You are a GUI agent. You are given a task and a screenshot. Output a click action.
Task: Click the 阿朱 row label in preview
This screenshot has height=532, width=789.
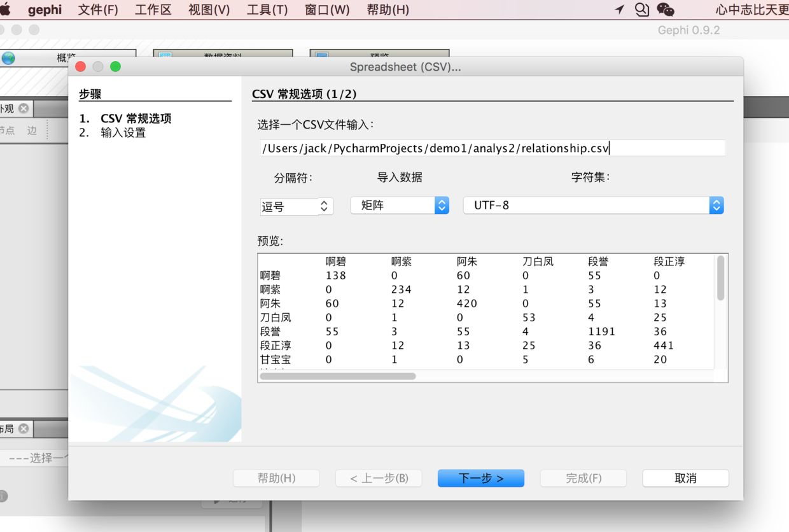270,304
